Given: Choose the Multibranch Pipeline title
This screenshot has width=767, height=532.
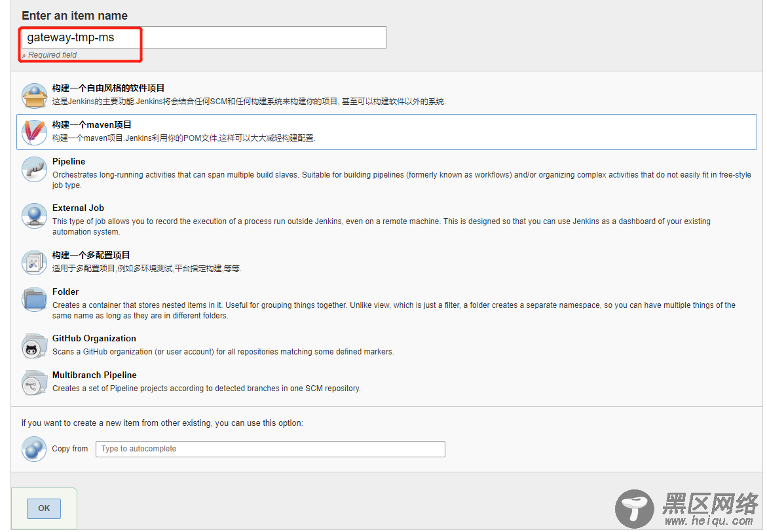Looking at the screenshot, I should [x=94, y=375].
